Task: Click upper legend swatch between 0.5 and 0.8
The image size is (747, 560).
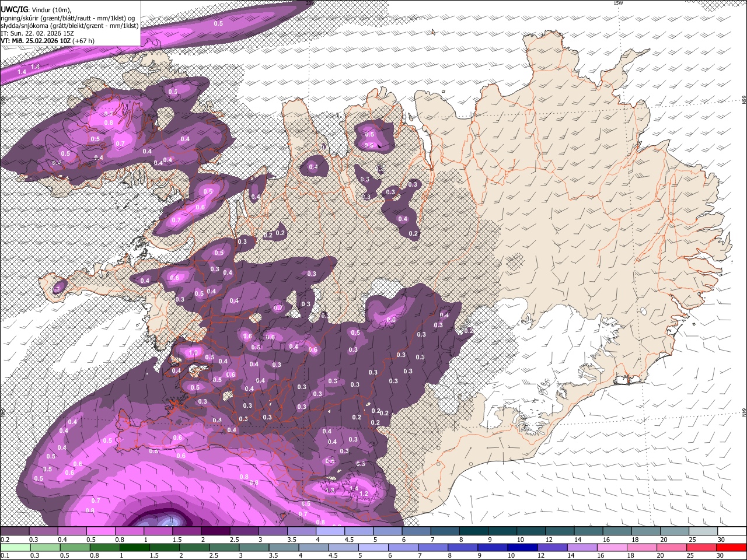Action: [100, 531]
